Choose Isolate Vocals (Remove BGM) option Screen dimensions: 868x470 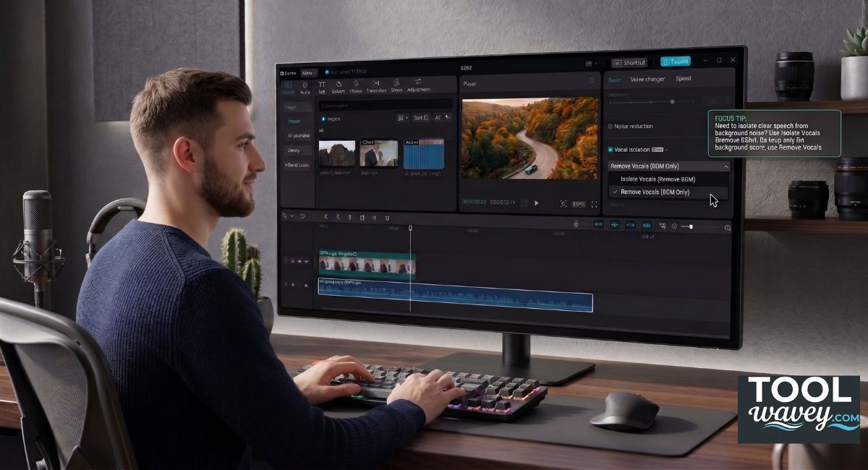[x=668, y=179]
